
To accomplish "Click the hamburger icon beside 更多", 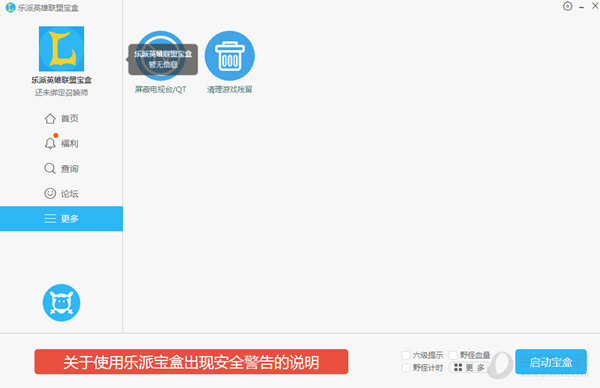I will pyautogui.click(x=50, y=218).
